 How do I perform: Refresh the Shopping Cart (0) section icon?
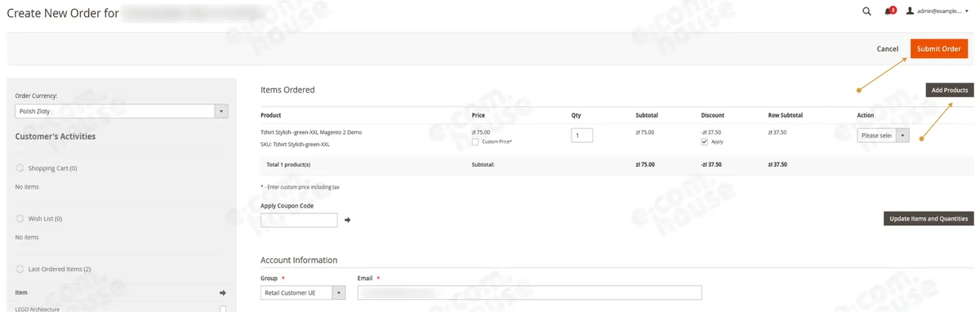tap(20, 168)
